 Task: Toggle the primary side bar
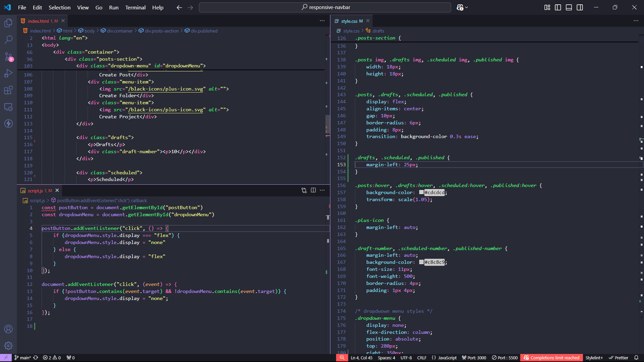pyautogui.click(x=558, y=8)
